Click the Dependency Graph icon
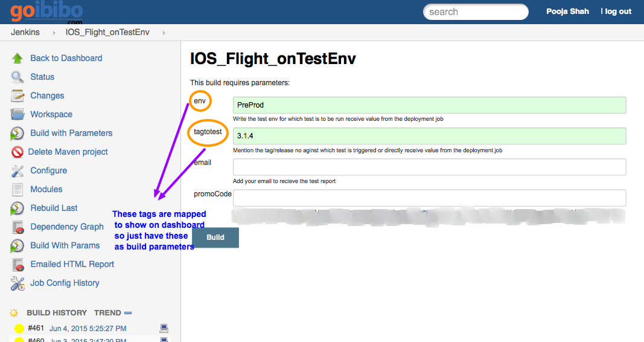This screenshot has width=644, height=342. 18,227
